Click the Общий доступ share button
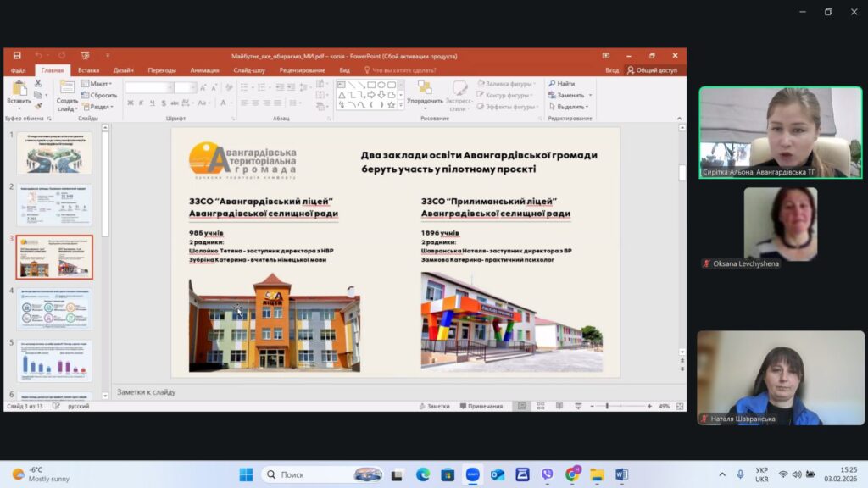This screenshot has height=488, width=868. [652, 70]
